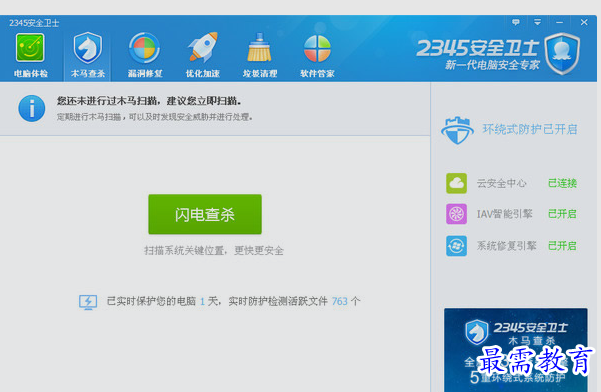Click the purple IAV智能引擎 icon

click(456, 214)
